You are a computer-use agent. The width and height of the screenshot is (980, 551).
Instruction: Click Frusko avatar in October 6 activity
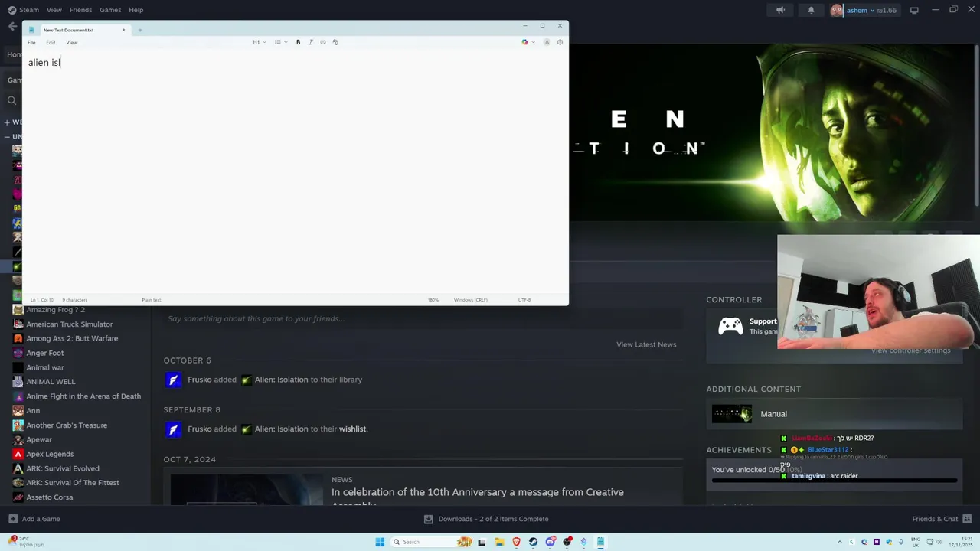(174, 380)
